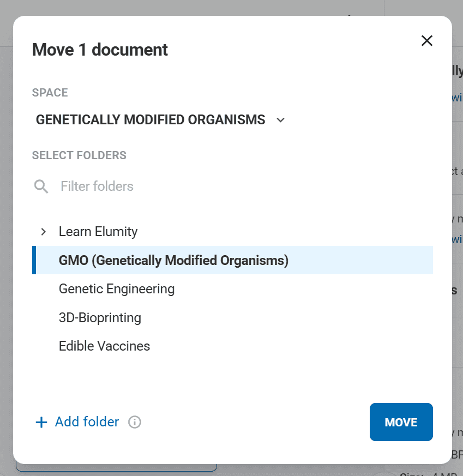Click the magnifier search icon
This screenshot has width=463, height=476.
[41, 186]
